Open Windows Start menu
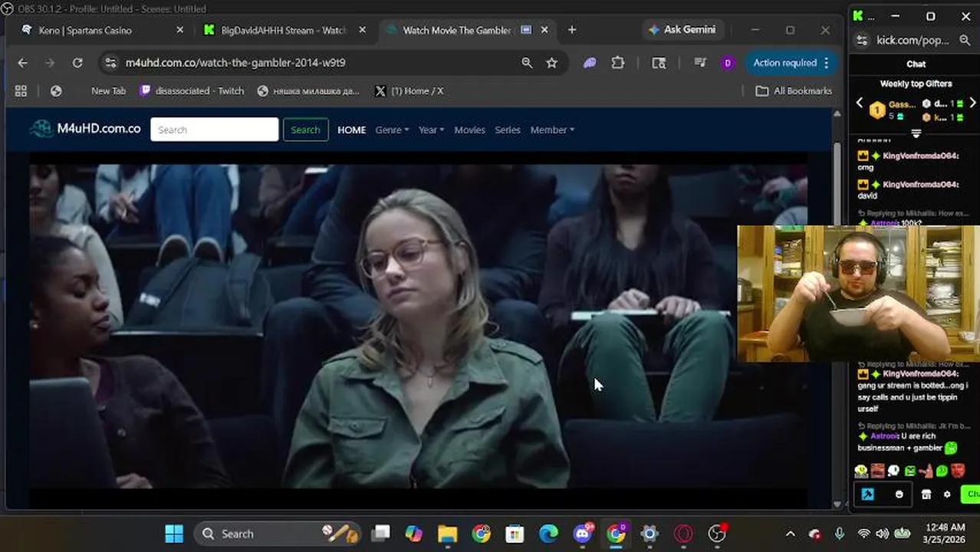The height and width of the screenshot is (552, 980). coord(174,534)
